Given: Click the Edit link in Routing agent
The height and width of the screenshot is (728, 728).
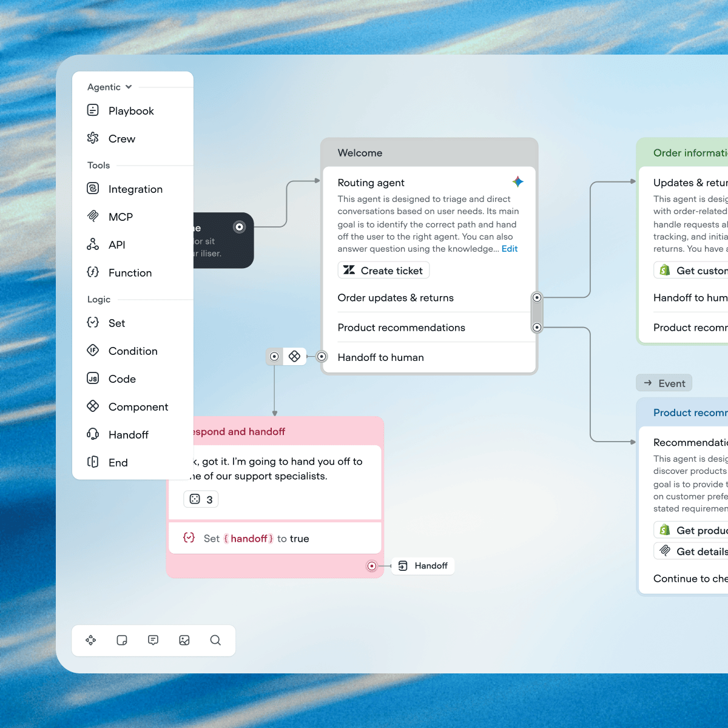Looking at the screenshot, I should pos(510,249).
